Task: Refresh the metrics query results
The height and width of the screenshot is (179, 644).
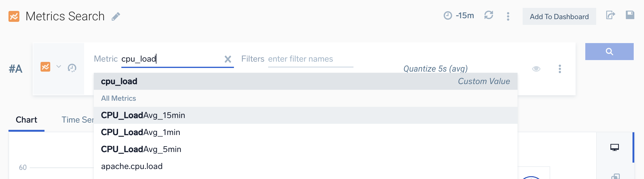Action: [488, 16]
